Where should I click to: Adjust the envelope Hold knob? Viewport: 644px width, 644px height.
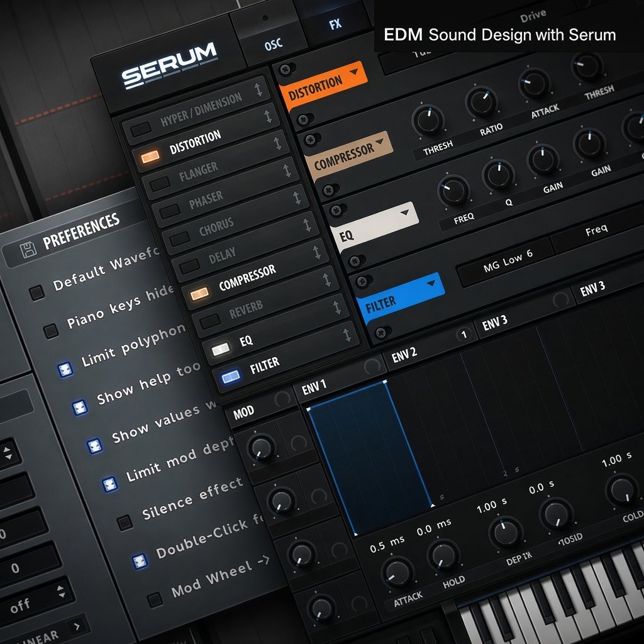pyautogui.click(x=443, y=555)
